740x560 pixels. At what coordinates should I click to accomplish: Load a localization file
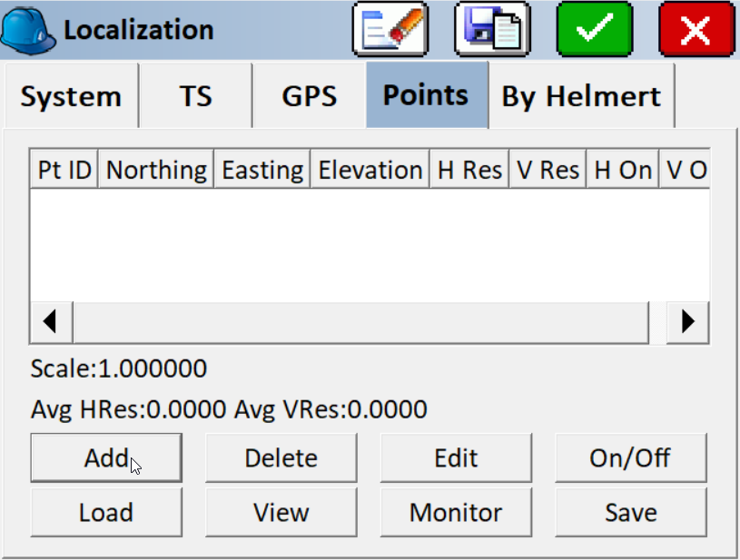pos(106,512)
